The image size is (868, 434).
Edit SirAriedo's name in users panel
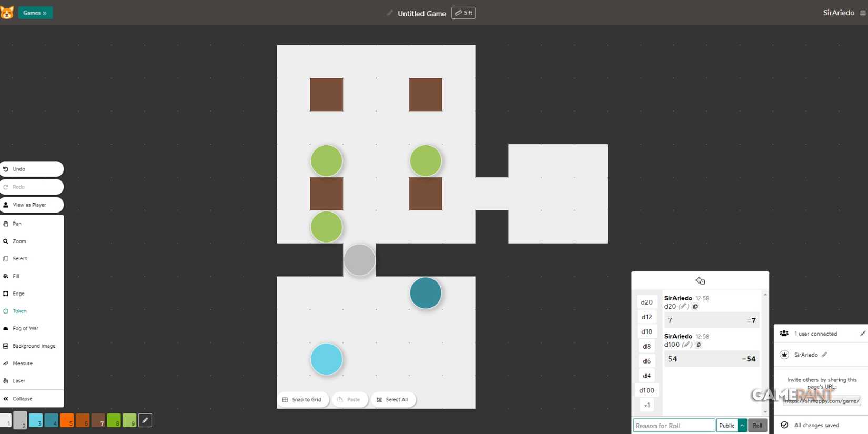pos(824,355)
